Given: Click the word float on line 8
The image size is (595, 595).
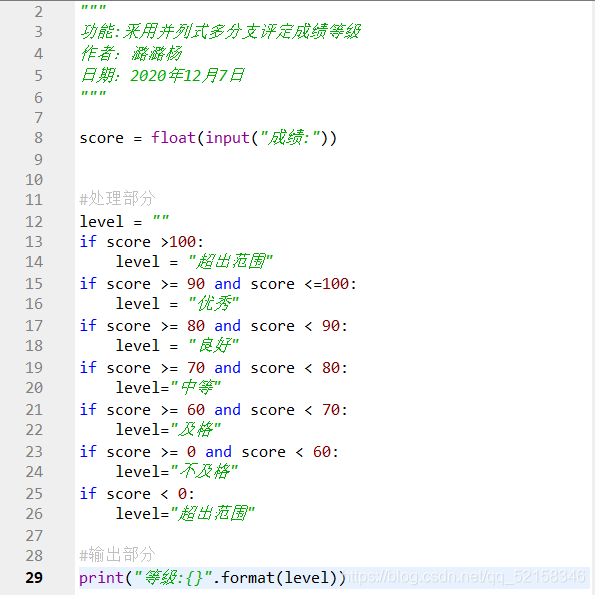Looking at the screenshot, I should click(x=173, y=138).
